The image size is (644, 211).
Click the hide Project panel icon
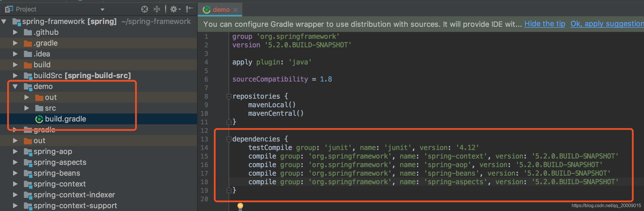click(x=189, y=9)
